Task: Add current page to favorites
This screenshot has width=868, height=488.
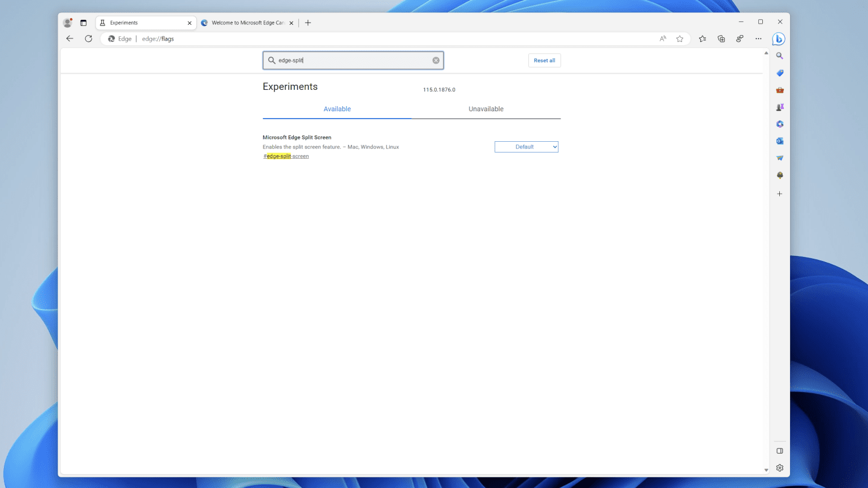Action: tap(680, 38)
